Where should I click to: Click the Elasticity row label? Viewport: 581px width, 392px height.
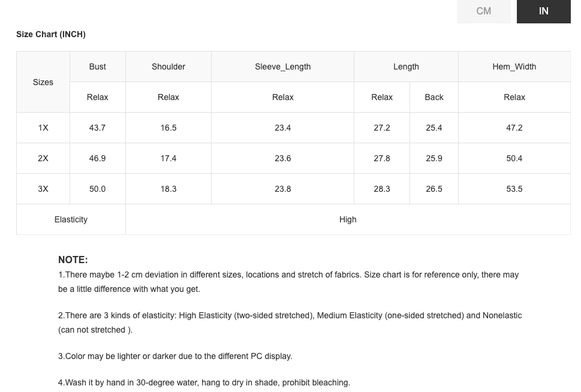(71, 219)
